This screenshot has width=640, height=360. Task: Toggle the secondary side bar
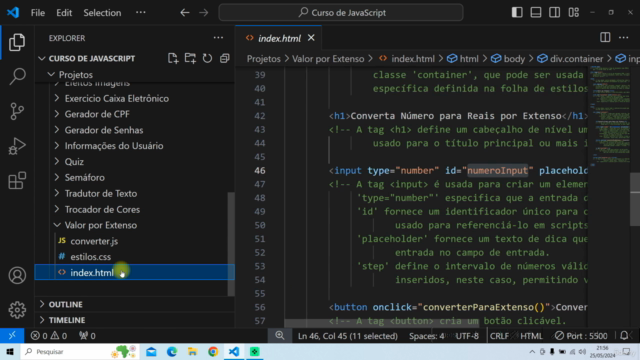coord(555,12)
